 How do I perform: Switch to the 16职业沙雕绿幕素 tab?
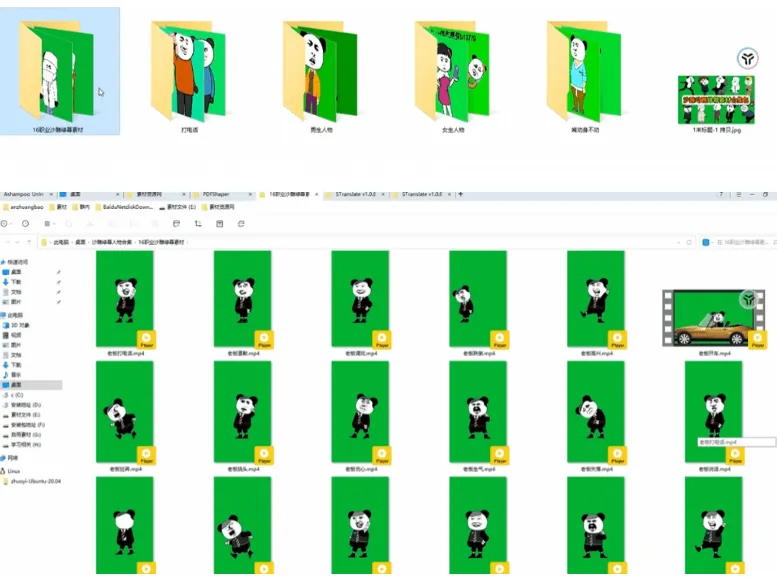click(x=289, y=194)
